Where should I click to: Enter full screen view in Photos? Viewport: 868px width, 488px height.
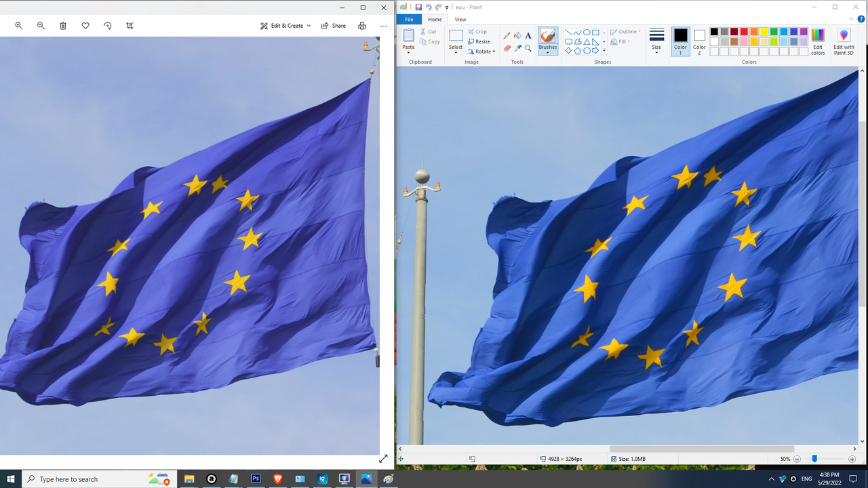click(383, 459)
